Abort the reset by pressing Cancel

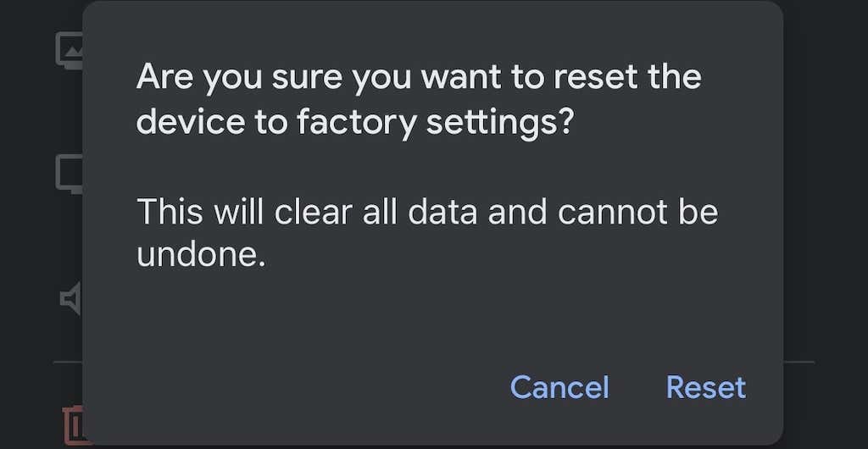(559, 387)
